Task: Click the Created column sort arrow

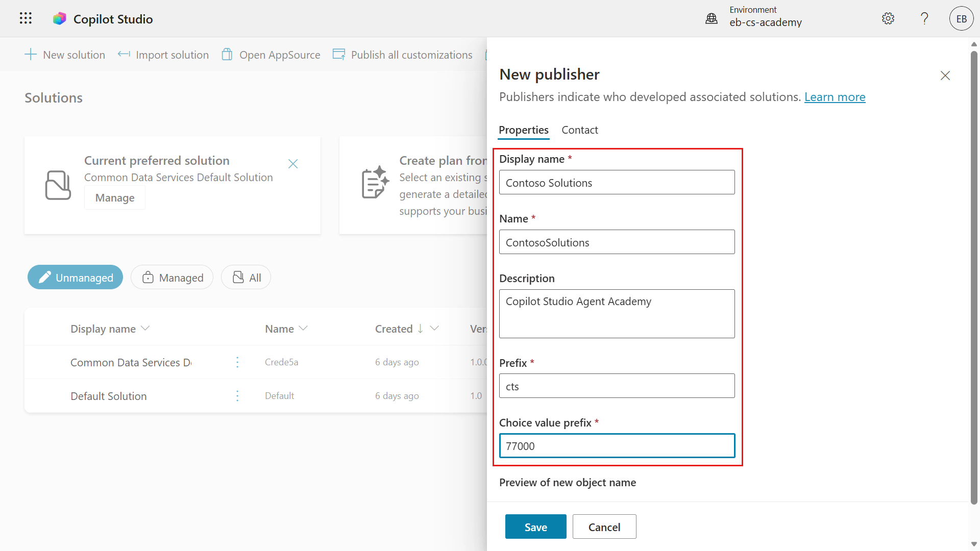Action: click(420, 329)
